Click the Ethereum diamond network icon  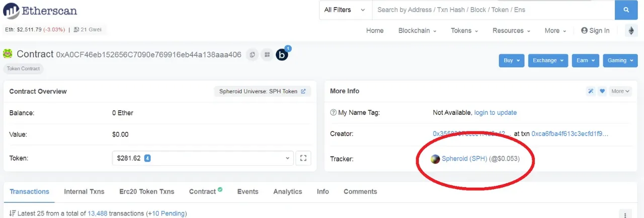(631, 31)
